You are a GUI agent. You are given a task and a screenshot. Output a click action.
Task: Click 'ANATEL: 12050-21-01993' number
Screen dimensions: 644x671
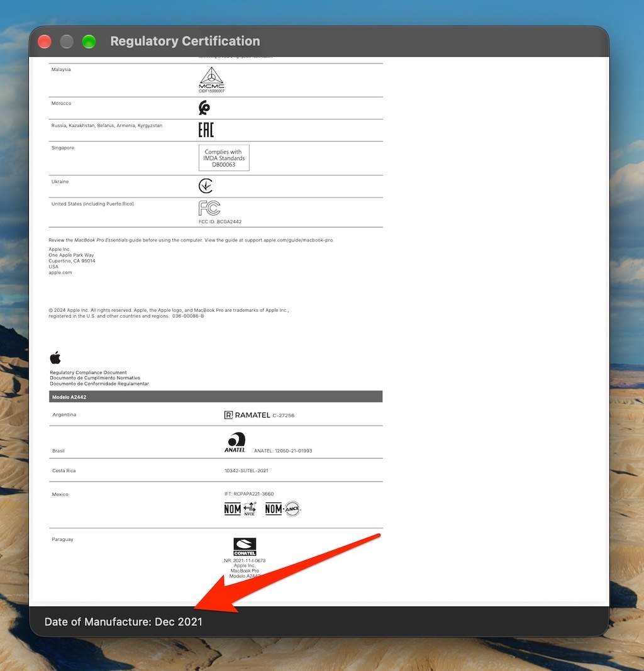[x=283, y=451]
